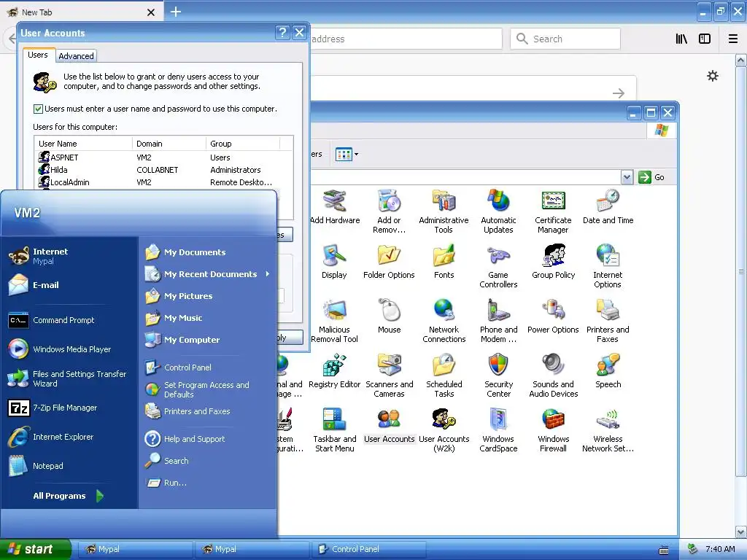
Task: Open Notepad from Start menu
Action: pyautogui.click(x=36, y=466)
